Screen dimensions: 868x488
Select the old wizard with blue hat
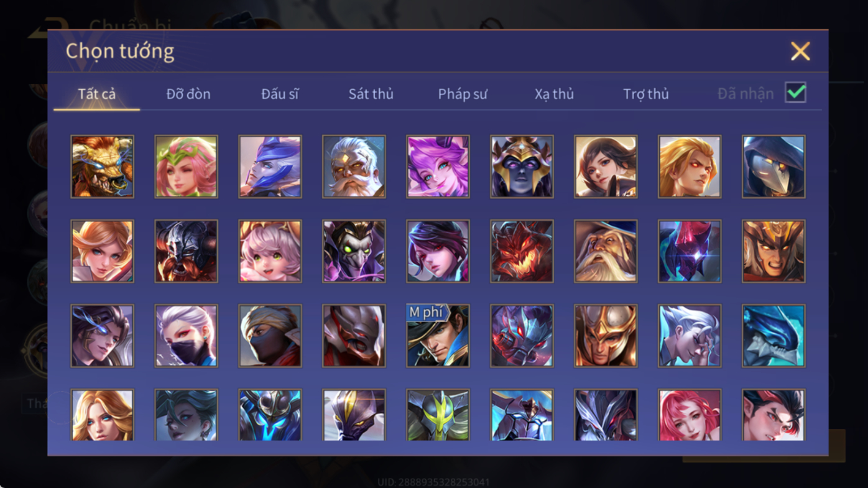click(x=606, y=251)
